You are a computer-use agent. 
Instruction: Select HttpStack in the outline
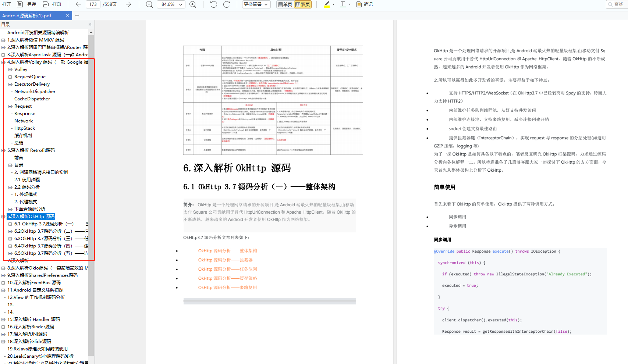tap(25, 128)
